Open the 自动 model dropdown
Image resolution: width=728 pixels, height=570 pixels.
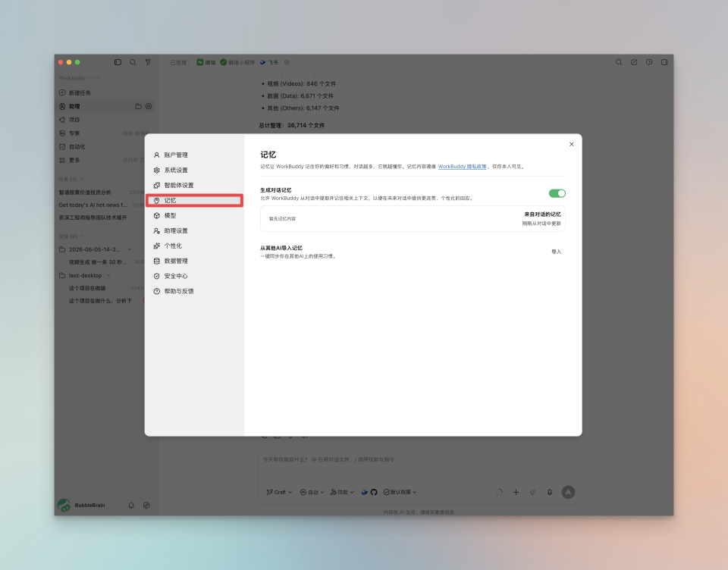tap(312, 492)
